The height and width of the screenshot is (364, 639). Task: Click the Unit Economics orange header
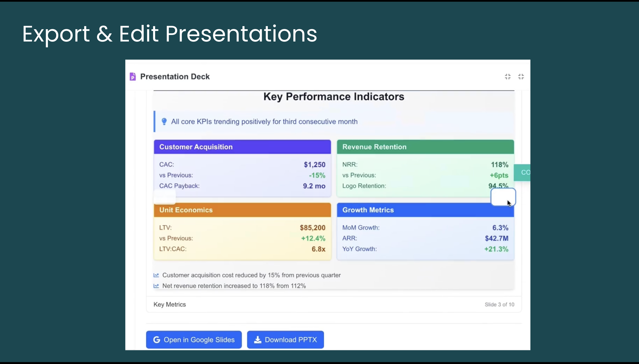coord(242,210)
